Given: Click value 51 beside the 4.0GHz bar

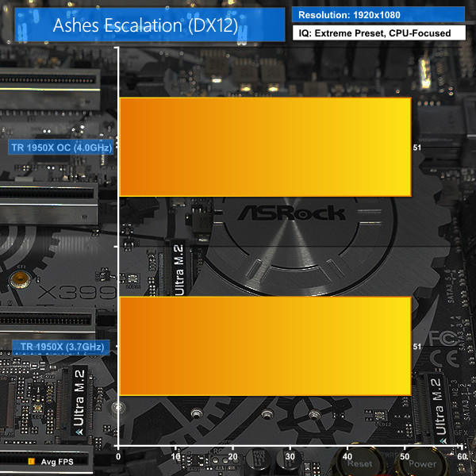Looking at the screenshot, I should click(x=417, y=148).
